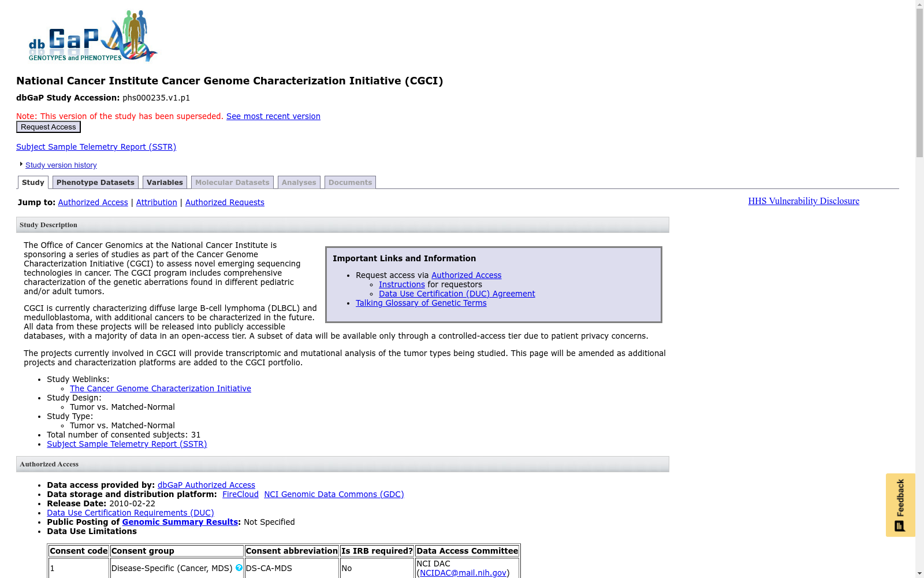Image resolution: width=924 pixels, height=578 pixels.
Task: Open Instructions for requestors link
Action: (401, 284)
